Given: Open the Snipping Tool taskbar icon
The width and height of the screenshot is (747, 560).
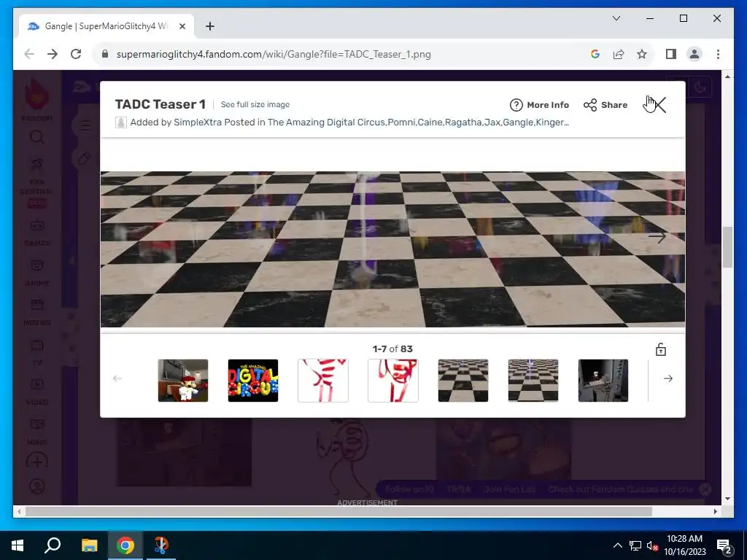Looking at the screenshot, I should [x=161, y=545].
